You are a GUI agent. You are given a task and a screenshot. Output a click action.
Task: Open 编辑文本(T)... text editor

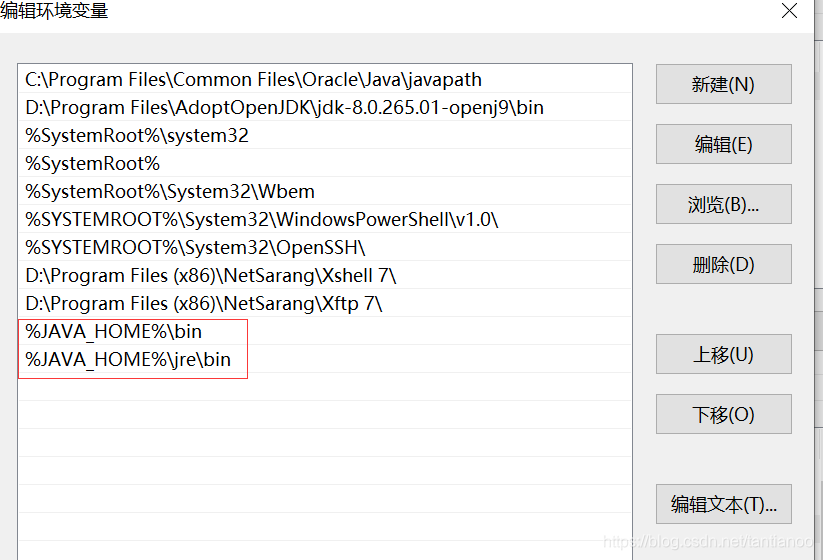click(723, 504)
